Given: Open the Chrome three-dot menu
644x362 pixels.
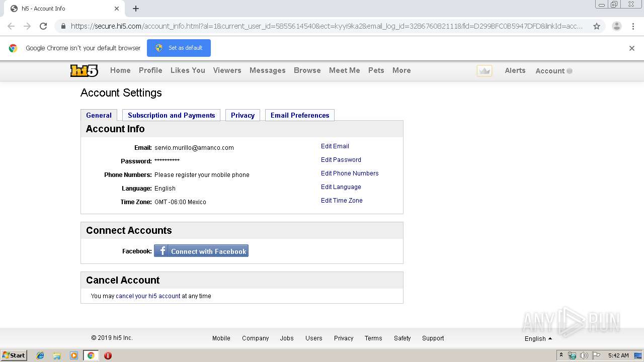Looking at the screenshot, I should coord(633,26).
